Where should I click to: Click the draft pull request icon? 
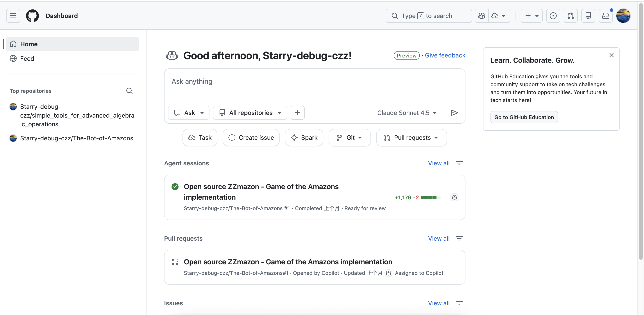click(x=175, y=262)
